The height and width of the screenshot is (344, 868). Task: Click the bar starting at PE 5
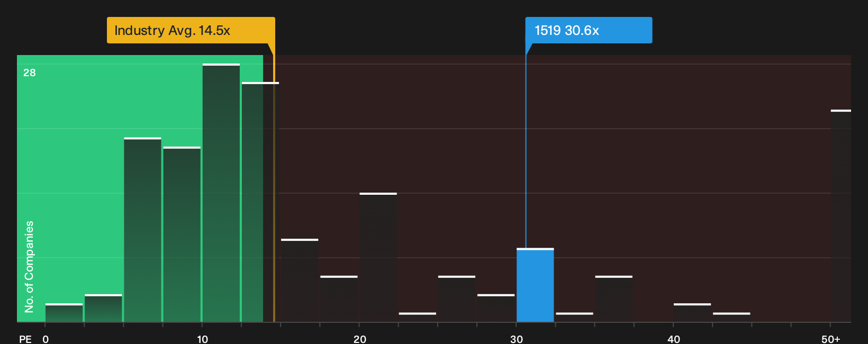142,230
